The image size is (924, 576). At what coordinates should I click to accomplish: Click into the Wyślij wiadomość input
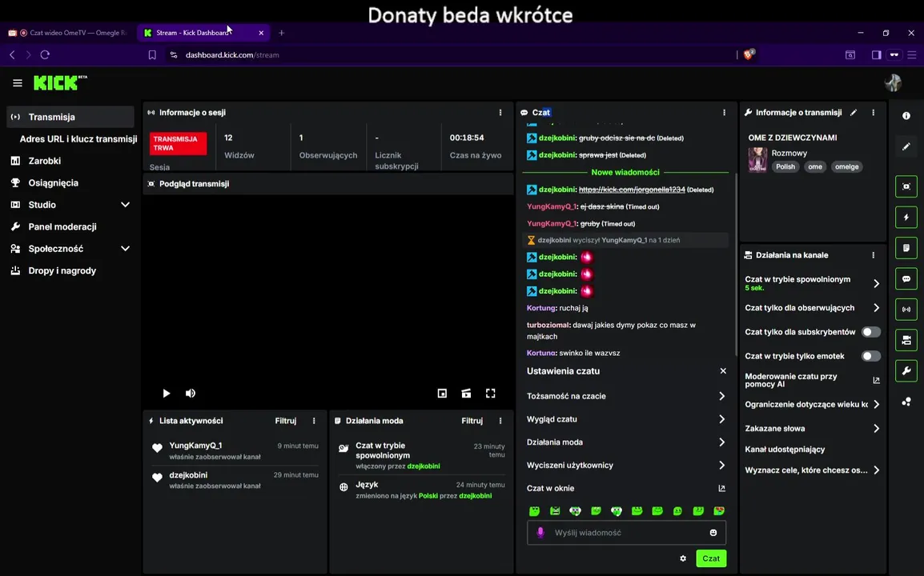coord(626,533)
